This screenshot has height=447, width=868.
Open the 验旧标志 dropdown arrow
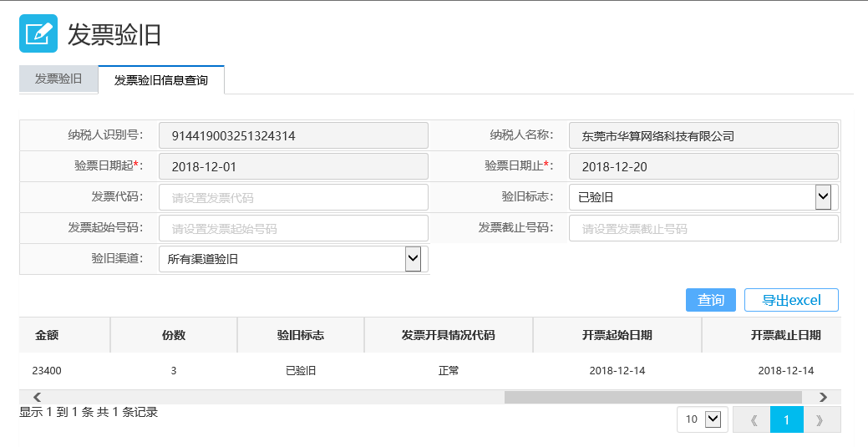pyautogui.click(x=823, y=197)
